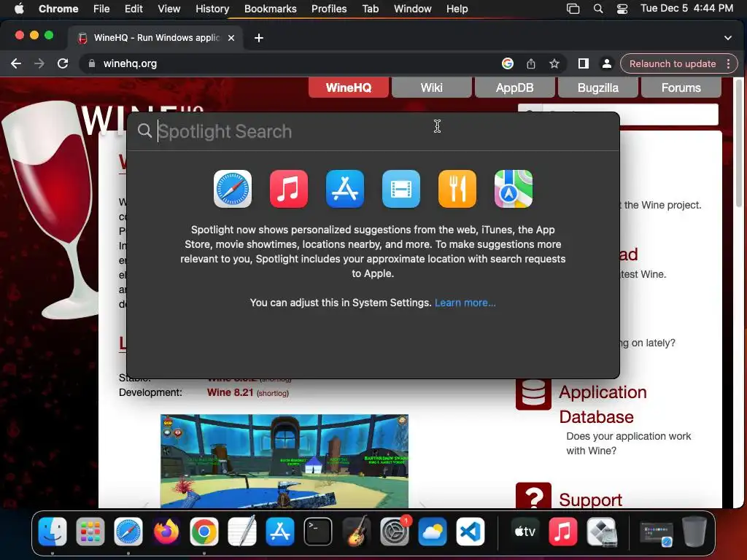Open Wine 8.21 development link
Image resolution: width=747 pixels, height=560 pixels.
click(230, 392)
